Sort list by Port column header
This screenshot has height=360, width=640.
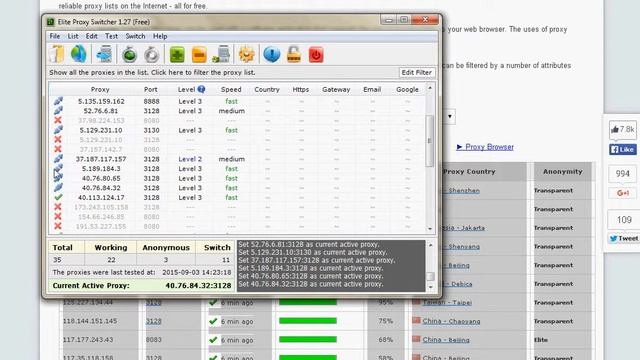coord(151,89)
